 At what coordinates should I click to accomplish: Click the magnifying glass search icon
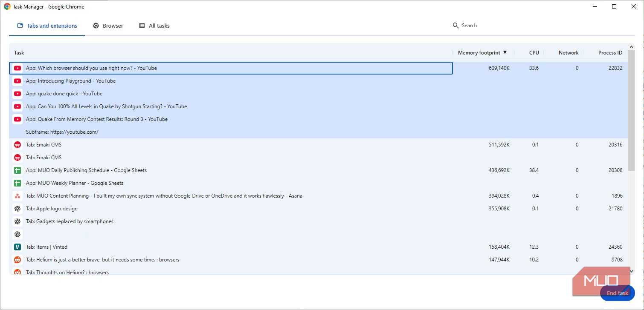pos(455,26)
